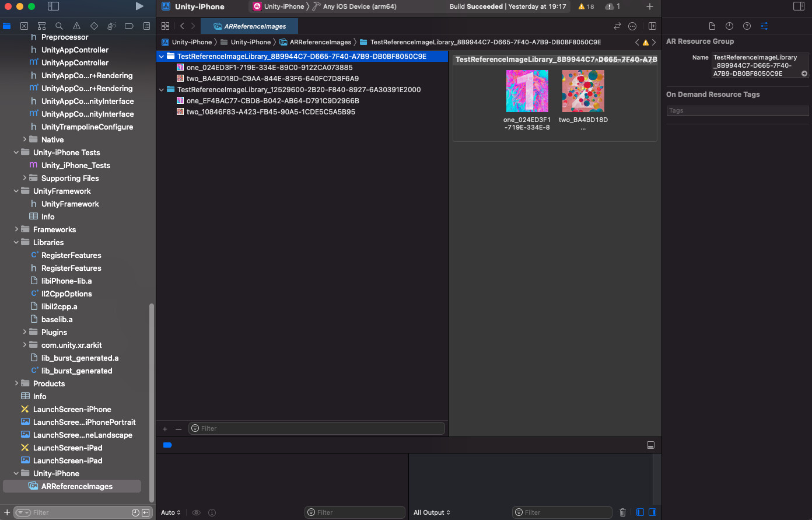Open the All Output dropdown in console

pos(432,512)
